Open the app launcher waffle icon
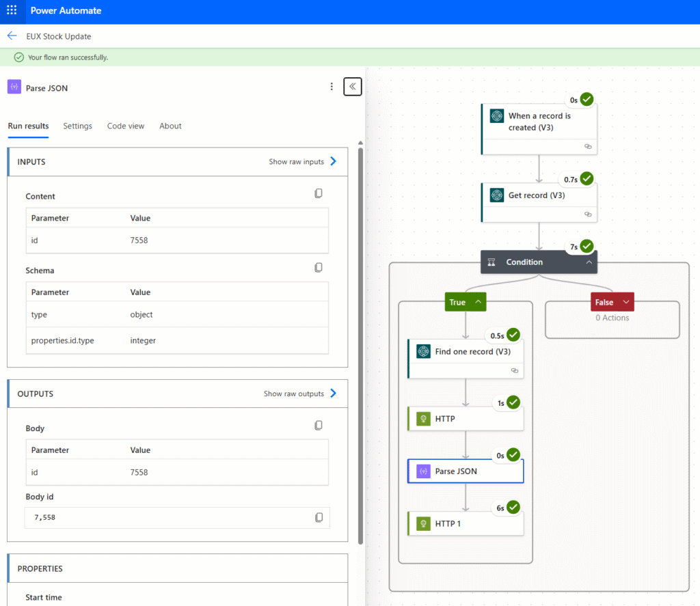 [x=12, y=10]
